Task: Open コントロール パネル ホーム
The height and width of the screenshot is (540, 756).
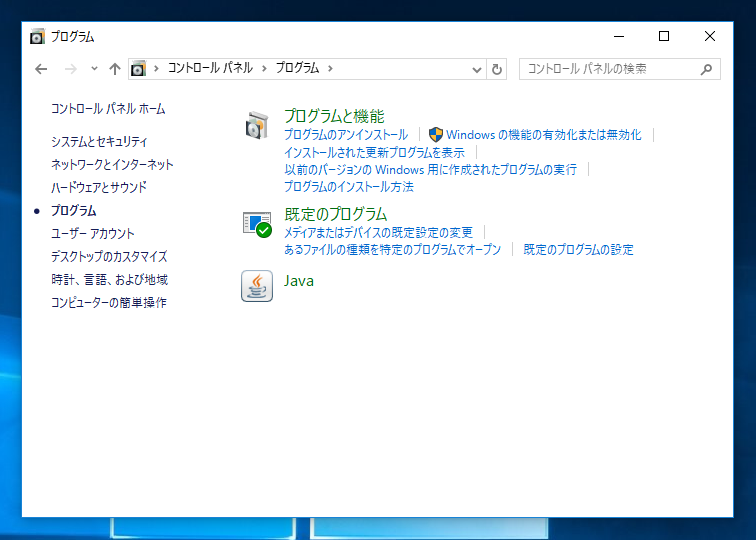Action: tap(108, 109)
